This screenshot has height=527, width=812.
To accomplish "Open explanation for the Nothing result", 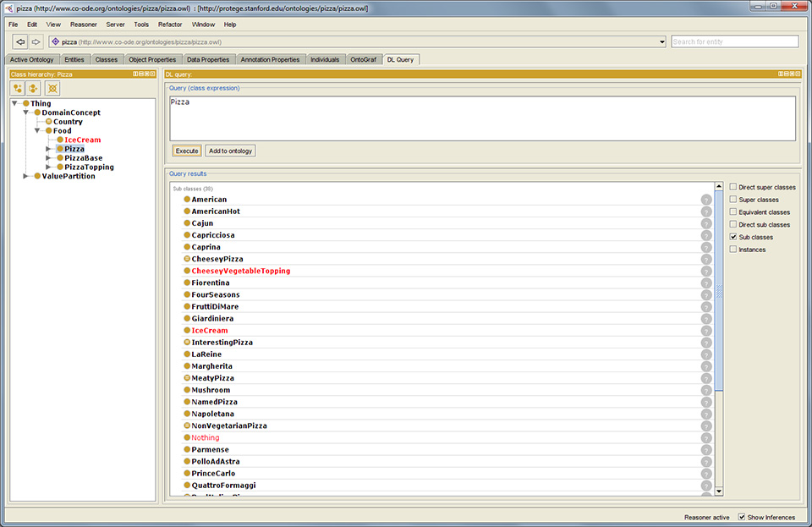I will (x=706, y=438).
